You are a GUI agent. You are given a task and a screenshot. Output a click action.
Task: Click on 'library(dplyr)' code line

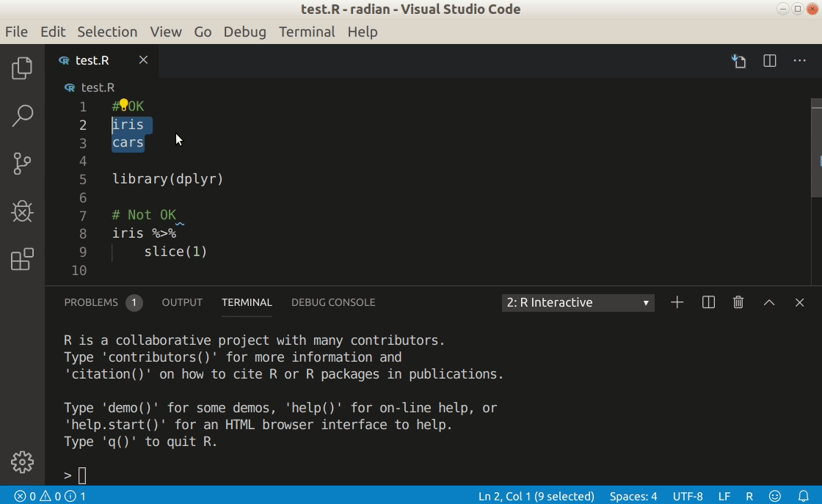168,179
